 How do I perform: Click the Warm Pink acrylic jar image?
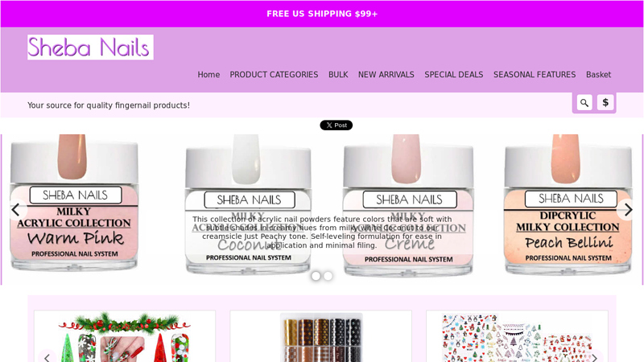74,203
